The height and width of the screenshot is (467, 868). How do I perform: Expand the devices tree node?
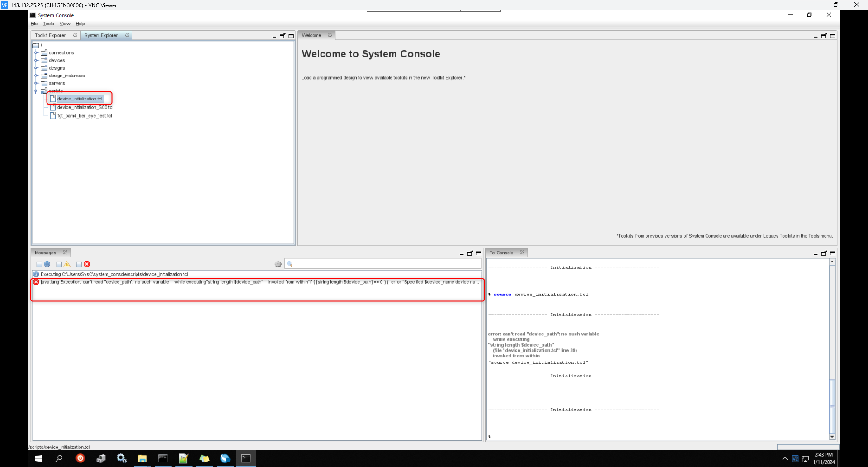(x=37, y=60)
